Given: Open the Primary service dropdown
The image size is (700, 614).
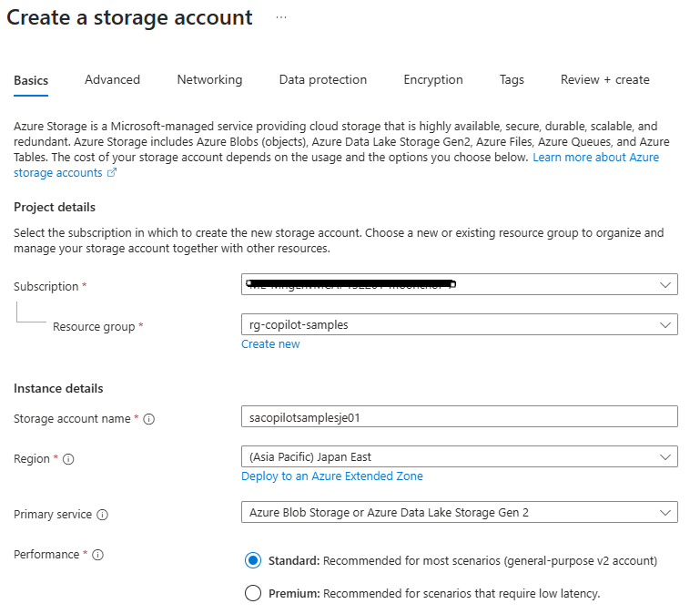Looking at the screenshot, I should pos(459,512).
